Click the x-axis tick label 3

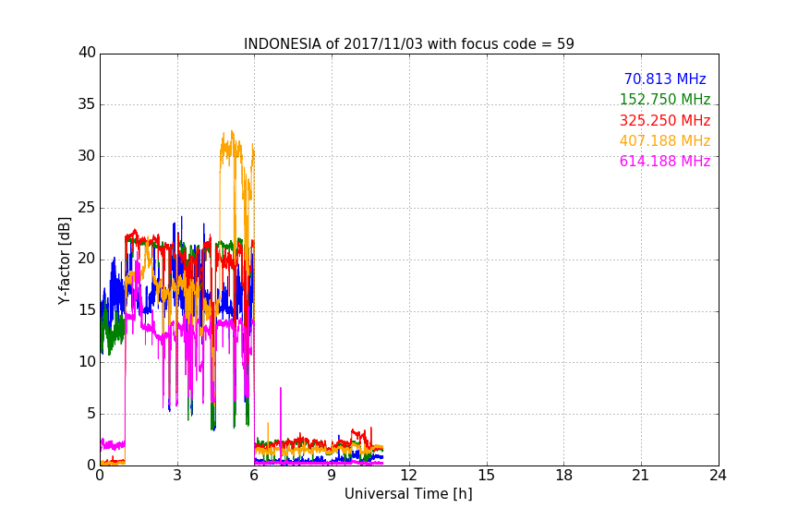coord(177,476)
